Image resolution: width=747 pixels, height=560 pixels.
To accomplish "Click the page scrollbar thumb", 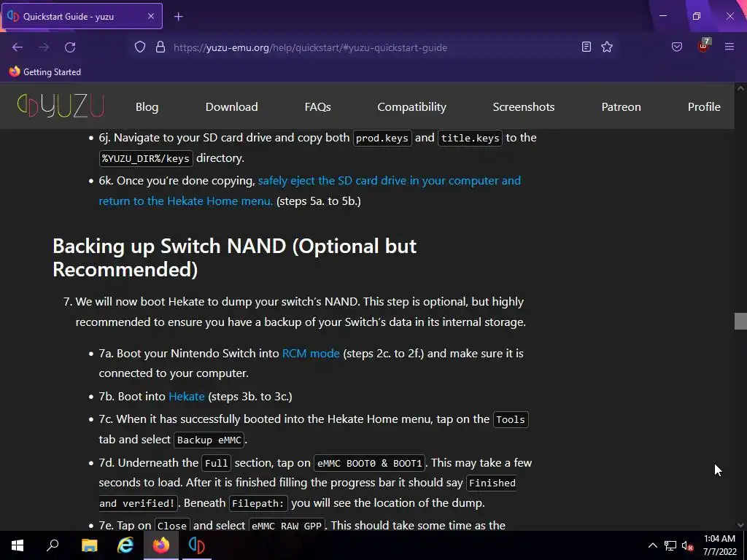I will click(740, 321).
